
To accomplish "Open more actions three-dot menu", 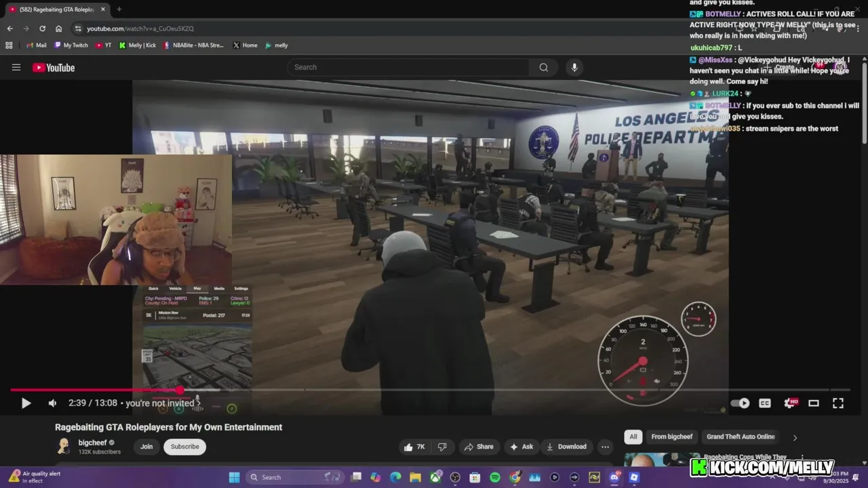I will (605, 447).
